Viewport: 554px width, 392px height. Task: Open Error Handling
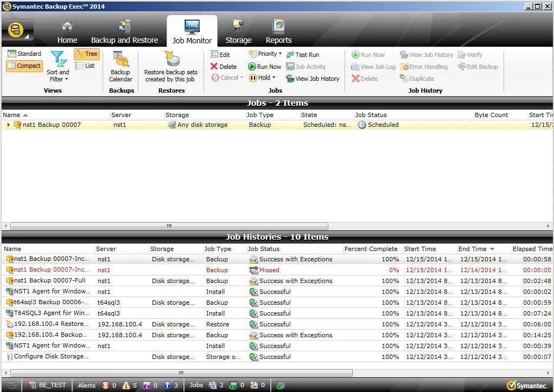[424, 66]
